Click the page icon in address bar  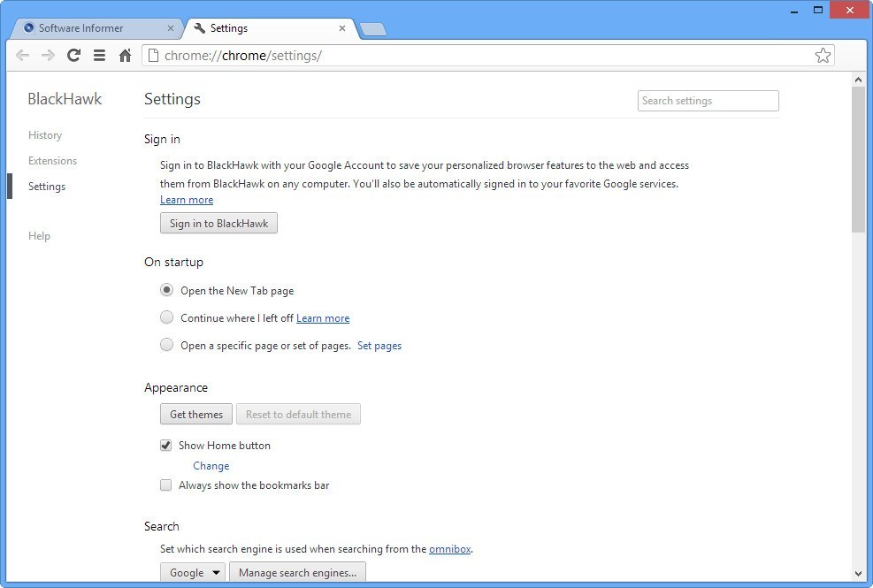[x=153, y=55]
